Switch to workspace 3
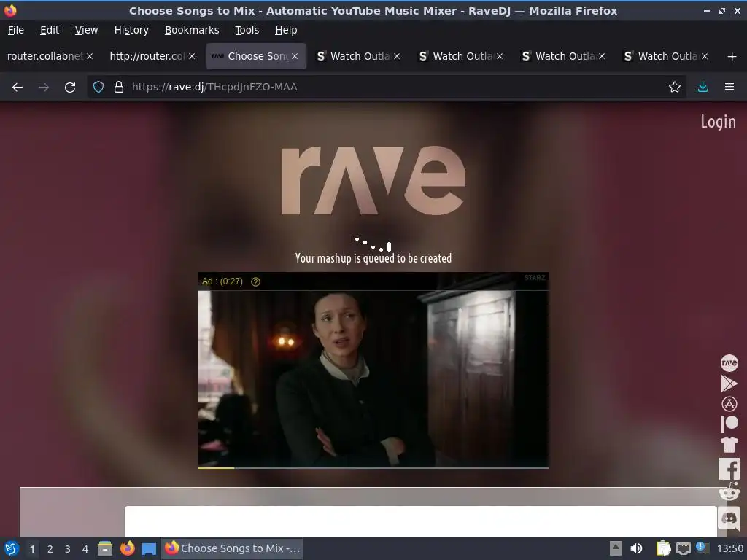747x560 pixels. pyautogui.click(x=67, y=549)
